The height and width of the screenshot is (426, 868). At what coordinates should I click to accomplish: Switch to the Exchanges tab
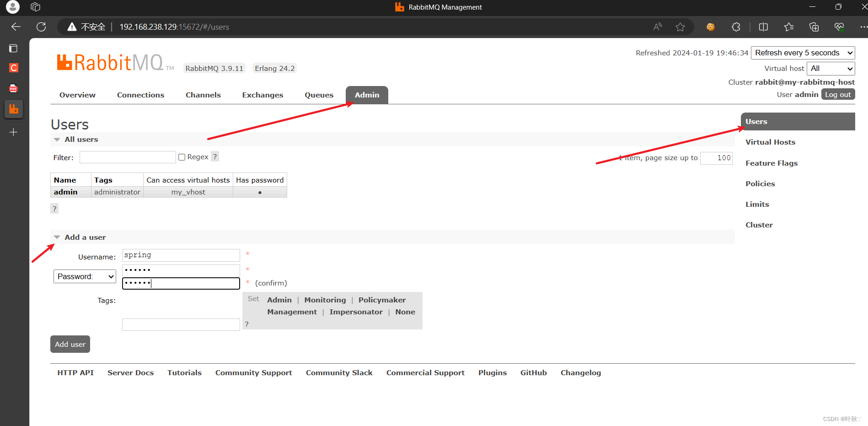pos(263,95)
